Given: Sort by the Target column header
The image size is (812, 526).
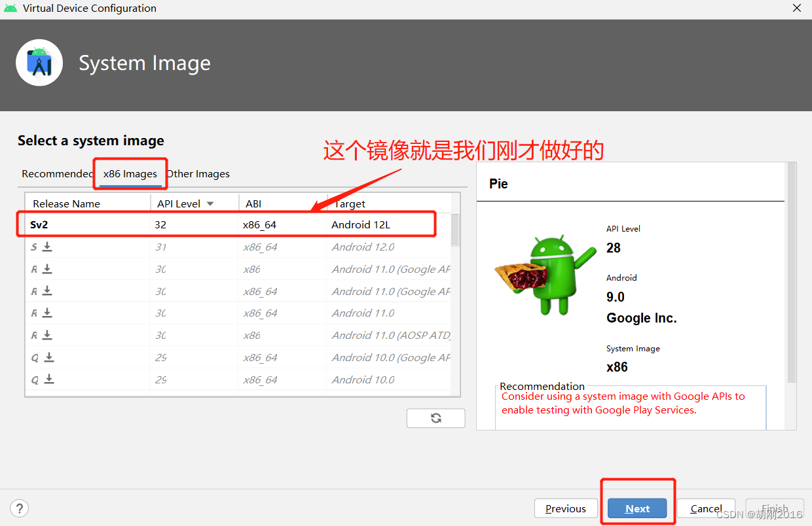Looking at the screenshot, I should point(389,203).
